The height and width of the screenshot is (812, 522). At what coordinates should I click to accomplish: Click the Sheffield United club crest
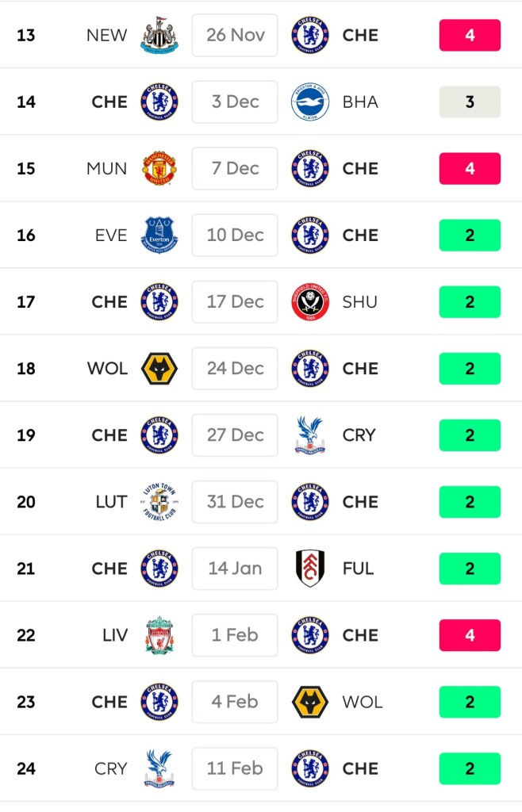pos(310,302)
